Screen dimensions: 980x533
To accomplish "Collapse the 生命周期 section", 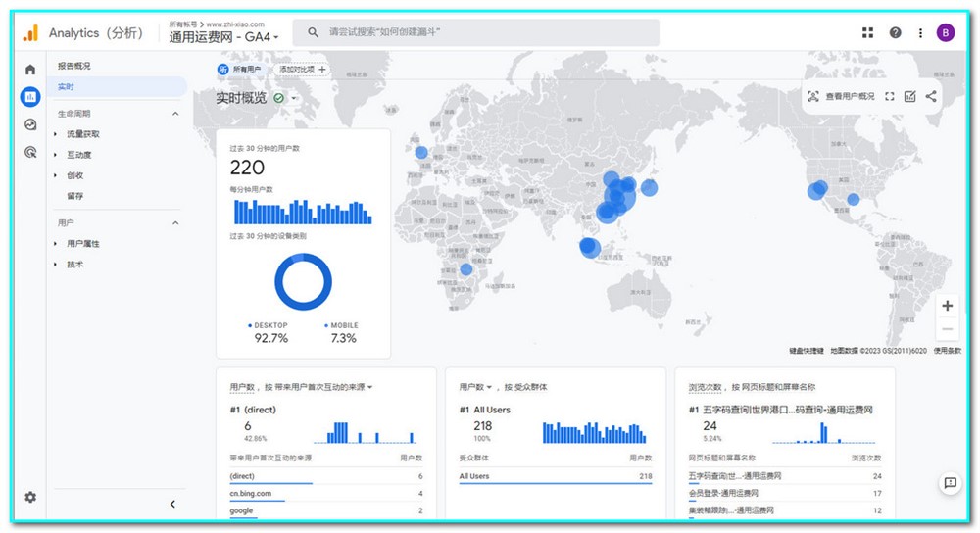I will click(x=175, y=114).
